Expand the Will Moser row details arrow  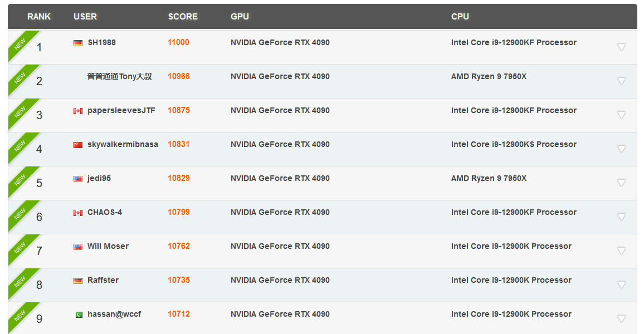tap(621, 250)
